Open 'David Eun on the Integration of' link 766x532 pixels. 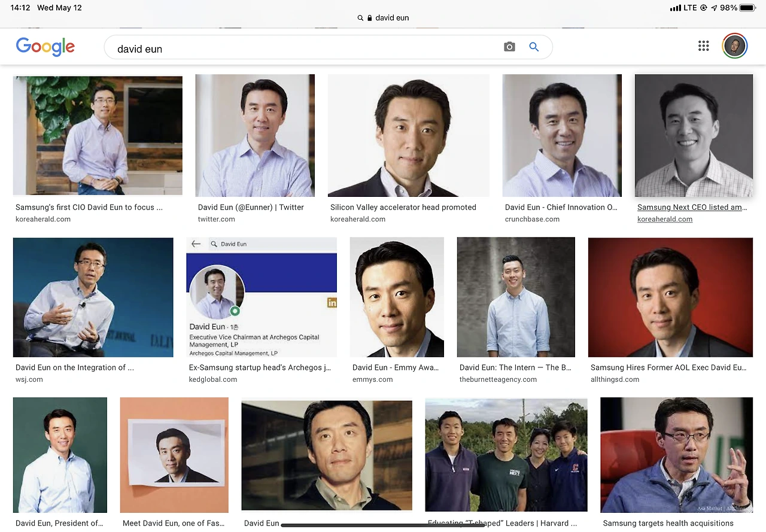(75, 368)
